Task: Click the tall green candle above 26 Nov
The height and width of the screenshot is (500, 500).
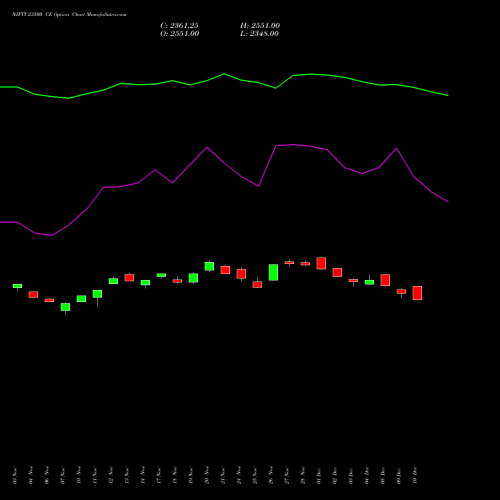Action: tap(273, 272)
